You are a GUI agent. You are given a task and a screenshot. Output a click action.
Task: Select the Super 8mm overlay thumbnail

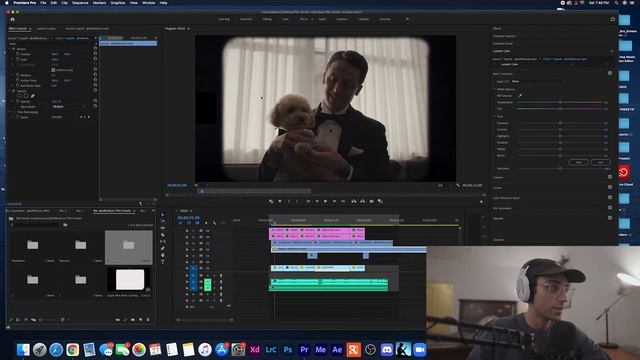[x=130, y=280]
